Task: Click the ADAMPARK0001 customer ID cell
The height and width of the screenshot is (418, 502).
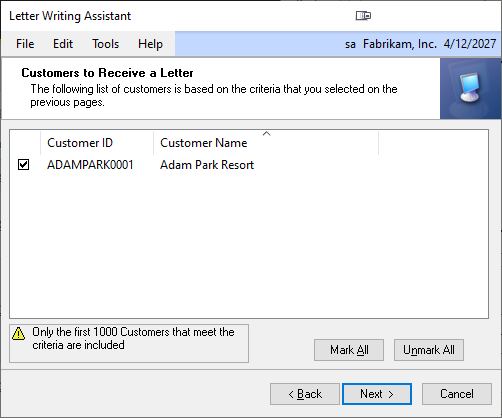Action: [90, 165]
